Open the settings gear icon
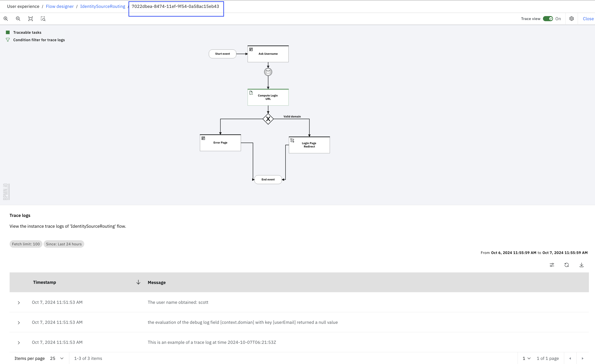The image size is (595, 364). coord(571,19)
